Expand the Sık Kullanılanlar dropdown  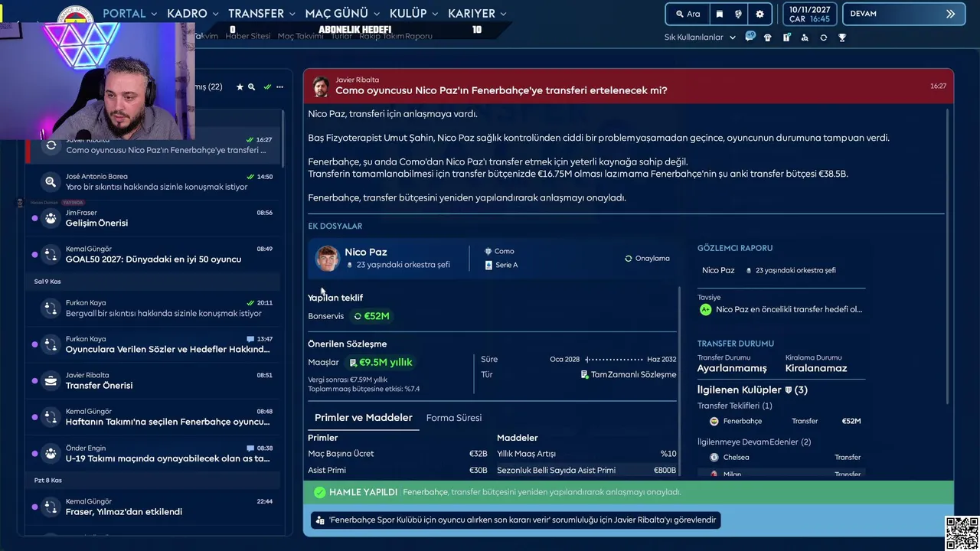[x=700, y=37]
